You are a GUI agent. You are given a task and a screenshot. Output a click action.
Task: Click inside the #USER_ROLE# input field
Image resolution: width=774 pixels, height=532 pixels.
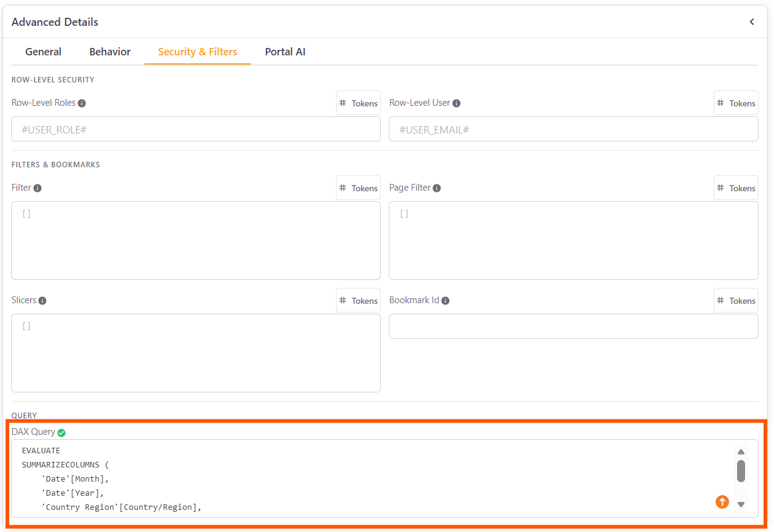(196, 129)
